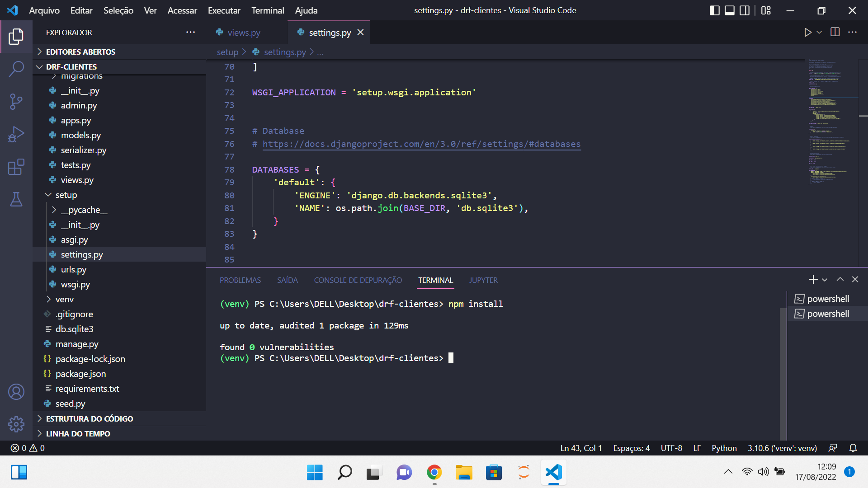Open views.py tab
The image size is (868, 488).
pyautogui.click(x=243, y=32)
